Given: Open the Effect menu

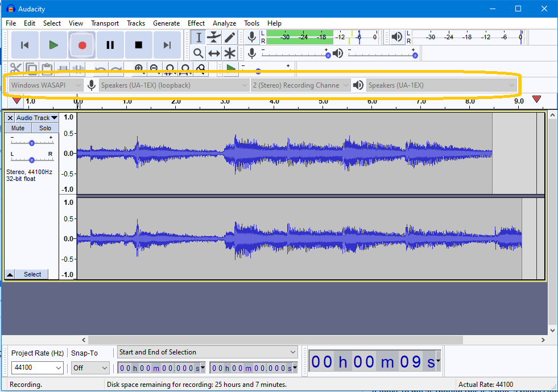Looking at the screenshot, I should tap(196, 23).
